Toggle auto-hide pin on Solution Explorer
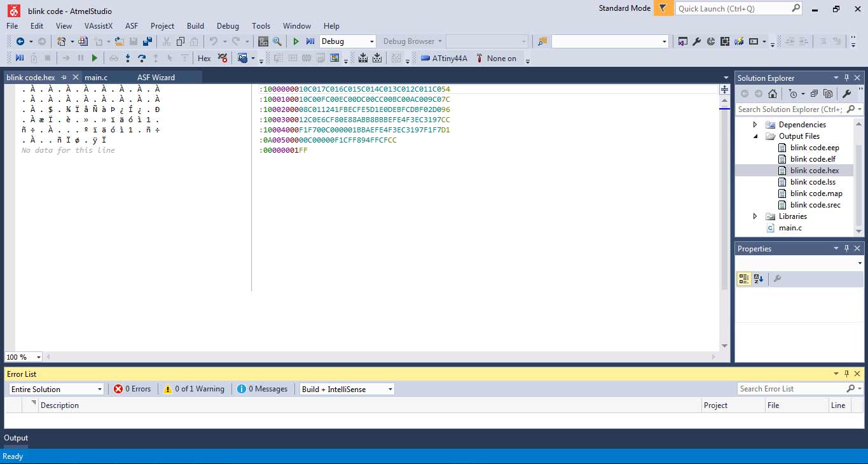 (847, 78)
